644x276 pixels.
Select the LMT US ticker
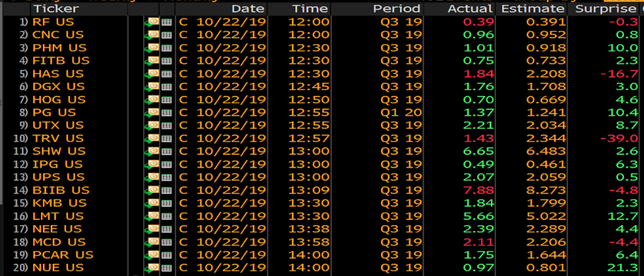click(x=58, y=216)
